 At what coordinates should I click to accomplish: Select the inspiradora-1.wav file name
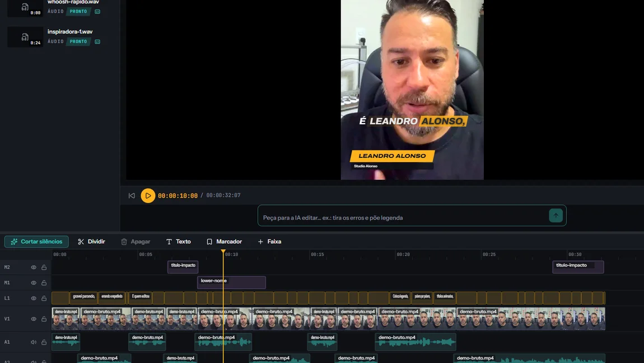point(70,31)
